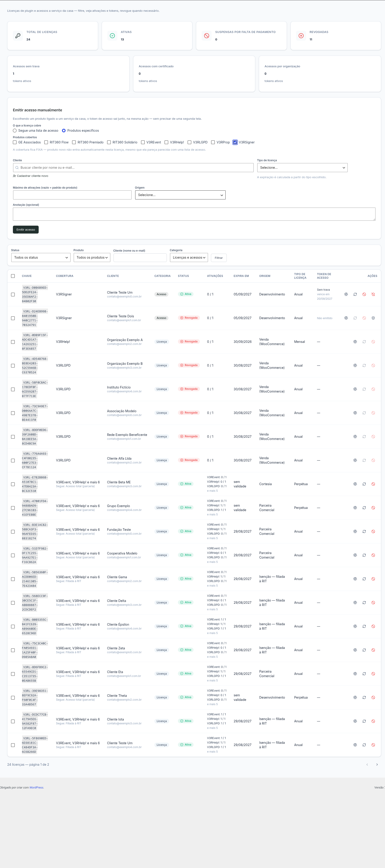This screenshot has width=385, height=868.
Task: Click 'Cadastrar cliente novo' link
Action: coord(30,176)
